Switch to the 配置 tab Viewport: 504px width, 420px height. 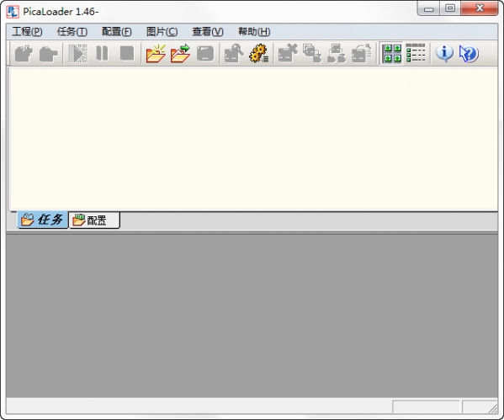click(94, 221)
